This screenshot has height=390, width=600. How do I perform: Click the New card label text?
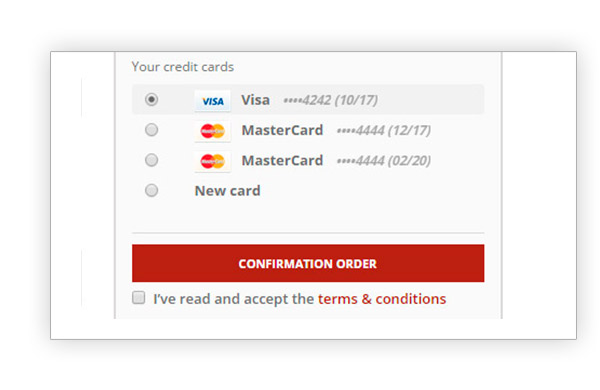click(x=228, y=191)
